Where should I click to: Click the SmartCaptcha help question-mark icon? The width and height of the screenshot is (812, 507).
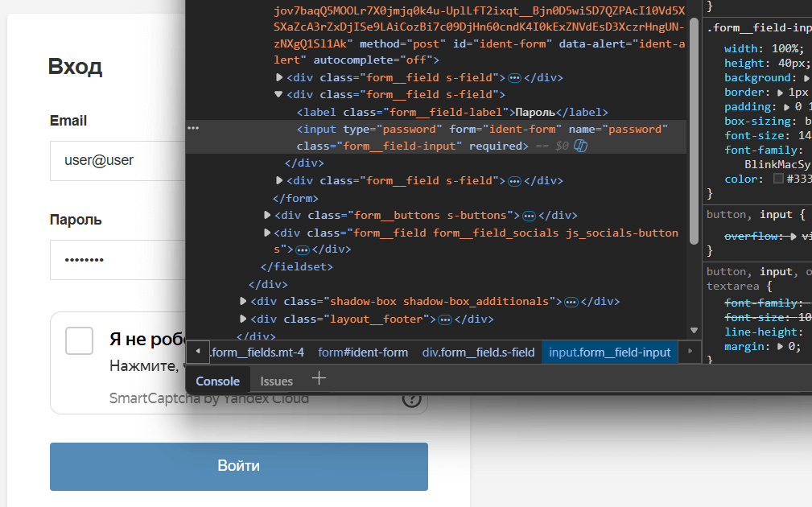412,399
